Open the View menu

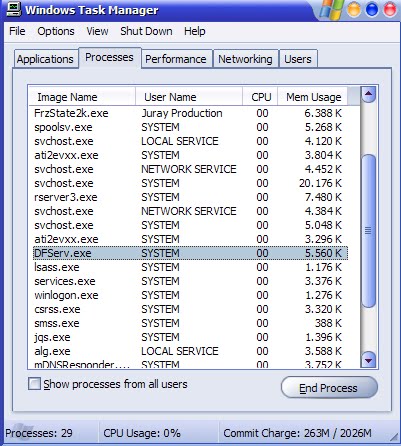click(x=97, y=31)
